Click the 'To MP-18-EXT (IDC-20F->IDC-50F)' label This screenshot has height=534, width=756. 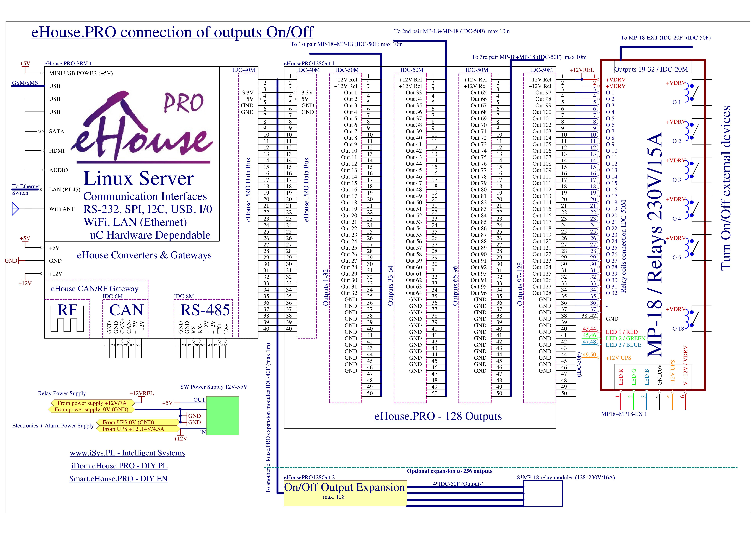coord(665,38)
